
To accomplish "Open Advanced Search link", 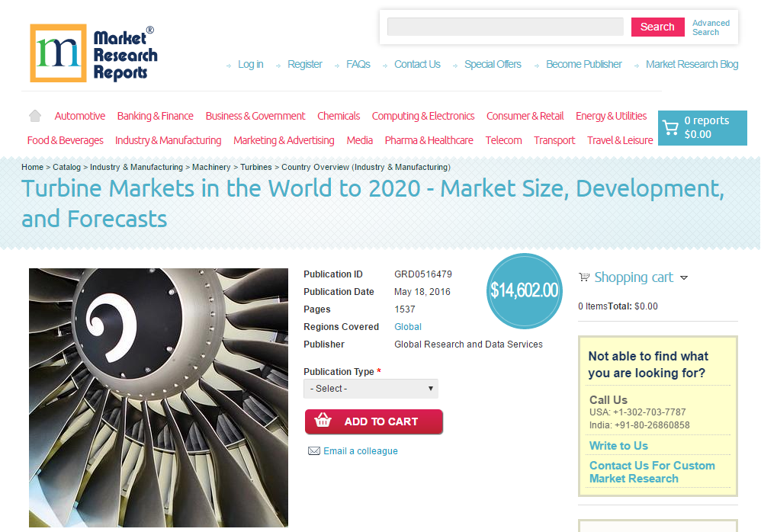I will 711,27.
